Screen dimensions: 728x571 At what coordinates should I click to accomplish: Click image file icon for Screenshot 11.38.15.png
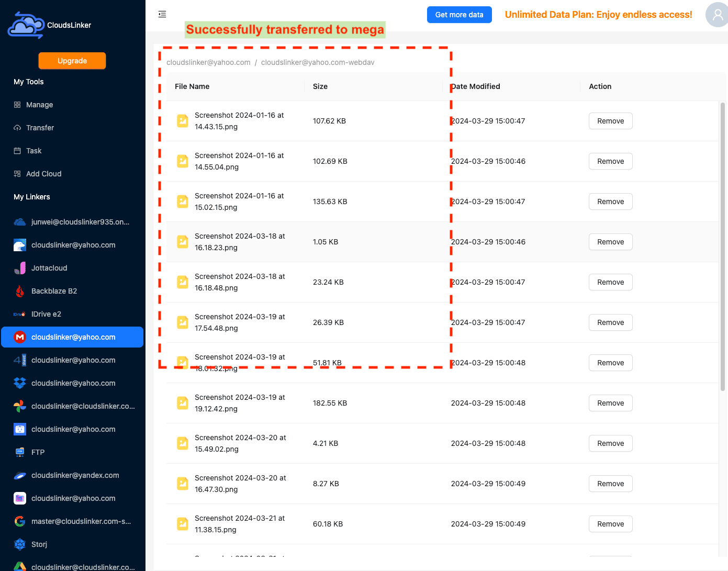click(183, 524)
